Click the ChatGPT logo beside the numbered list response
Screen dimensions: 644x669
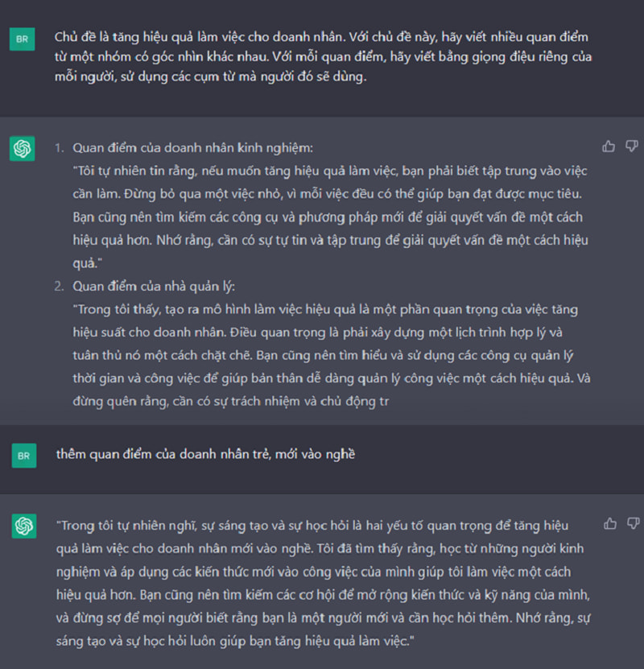tap(23, 148)
